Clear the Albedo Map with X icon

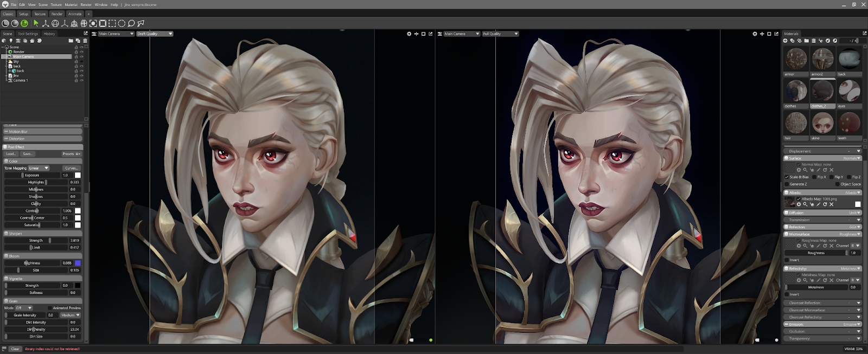coord(832,204)
